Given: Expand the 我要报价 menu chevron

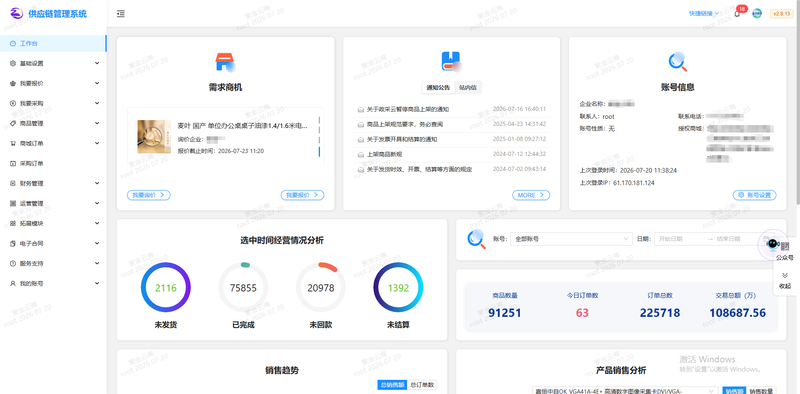Looking at the screenshot, I should (97, 83).
